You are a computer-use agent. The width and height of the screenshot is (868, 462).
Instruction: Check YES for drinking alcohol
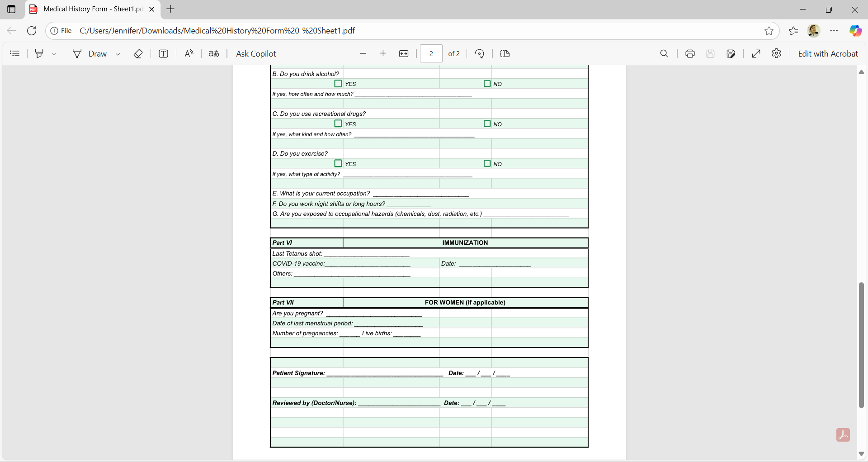click(x=338, y=84)
